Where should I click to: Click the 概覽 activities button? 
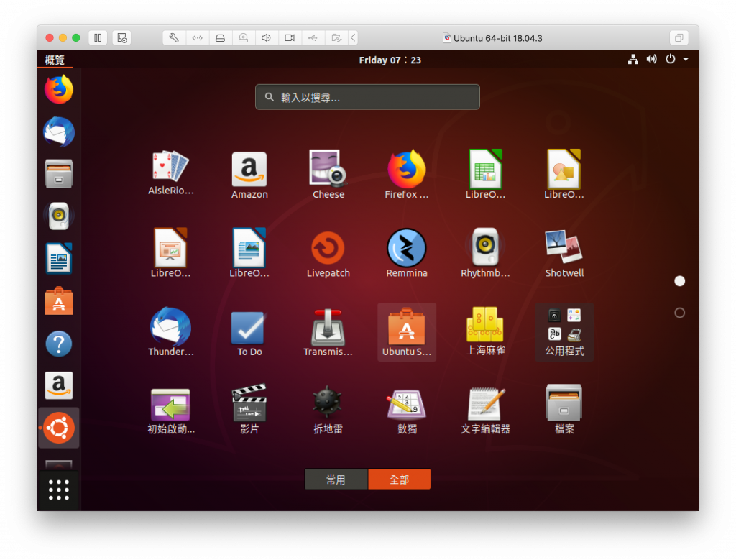click(55, 60)
